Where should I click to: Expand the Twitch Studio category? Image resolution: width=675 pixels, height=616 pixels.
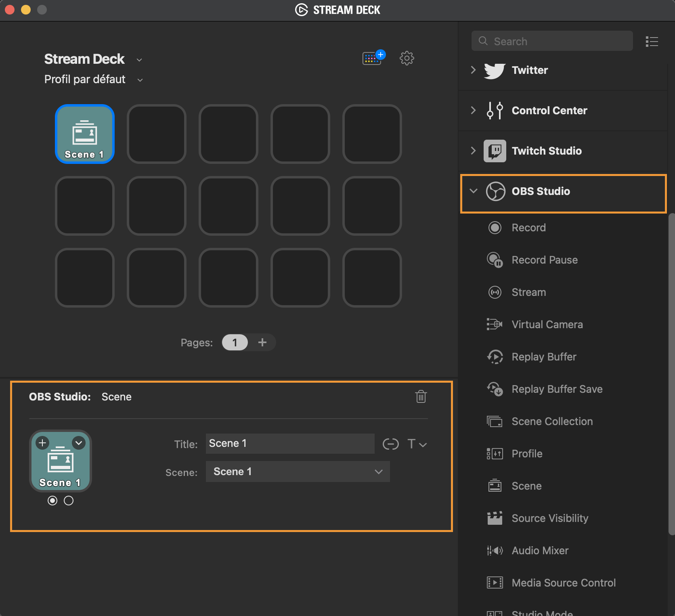point(474,151)
